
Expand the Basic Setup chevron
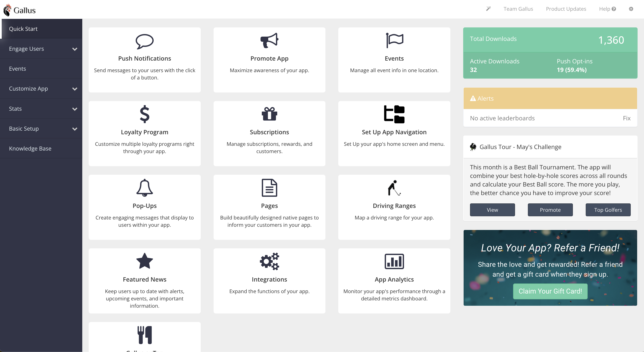pyautogui.click(x=75, y=129)
